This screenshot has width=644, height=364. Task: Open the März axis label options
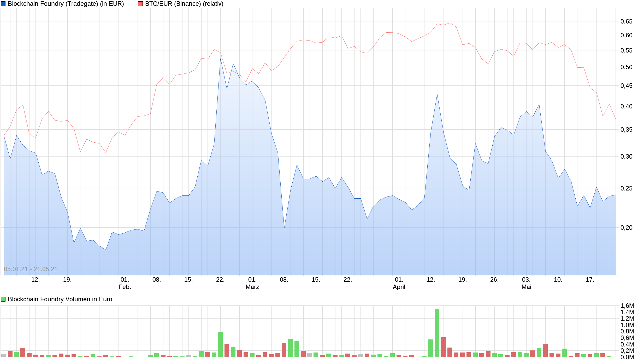coord(252,287)
